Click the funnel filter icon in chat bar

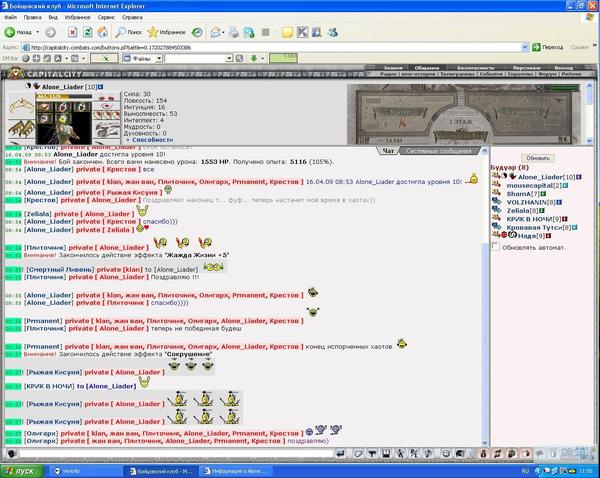[372, 454]
